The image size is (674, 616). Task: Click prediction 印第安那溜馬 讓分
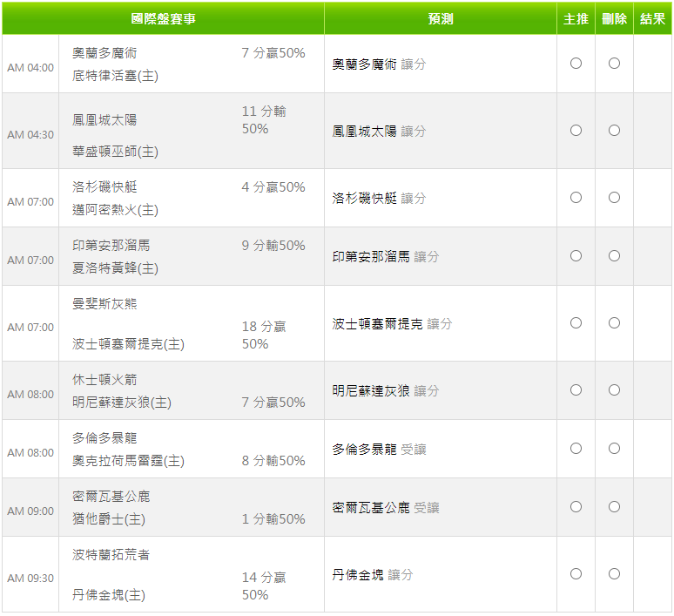point(386,257)
